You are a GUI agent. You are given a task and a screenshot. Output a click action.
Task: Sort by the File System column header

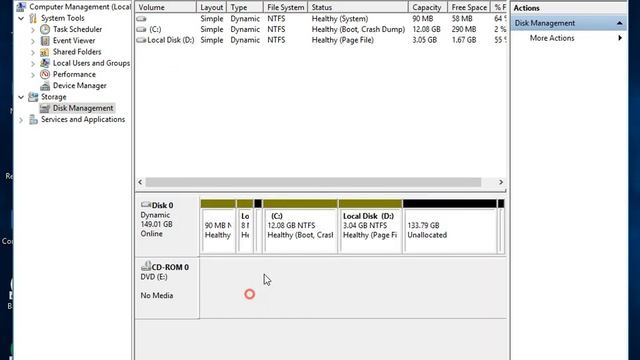[285, 7]
